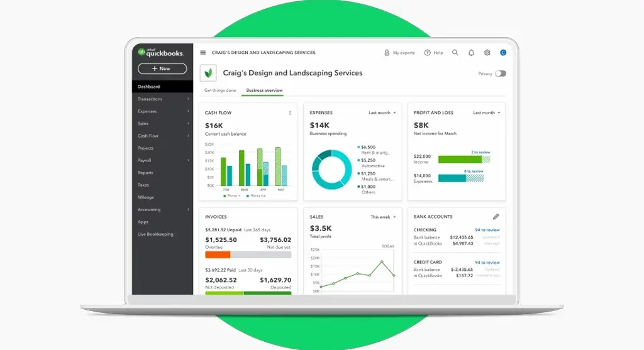644x350 pixels.
Task: Open Profit and Loss Last month dropdown
Action: [x=487, y=112]
